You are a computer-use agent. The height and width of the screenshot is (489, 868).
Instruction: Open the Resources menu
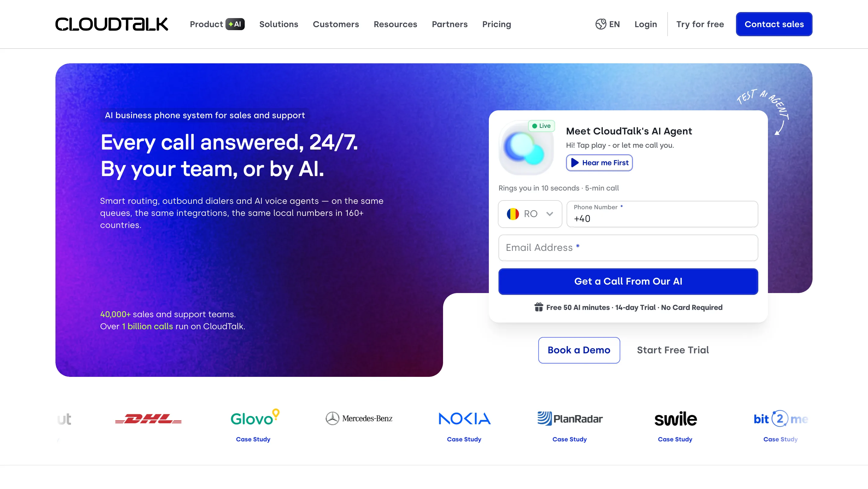click(x=395, y=24)
